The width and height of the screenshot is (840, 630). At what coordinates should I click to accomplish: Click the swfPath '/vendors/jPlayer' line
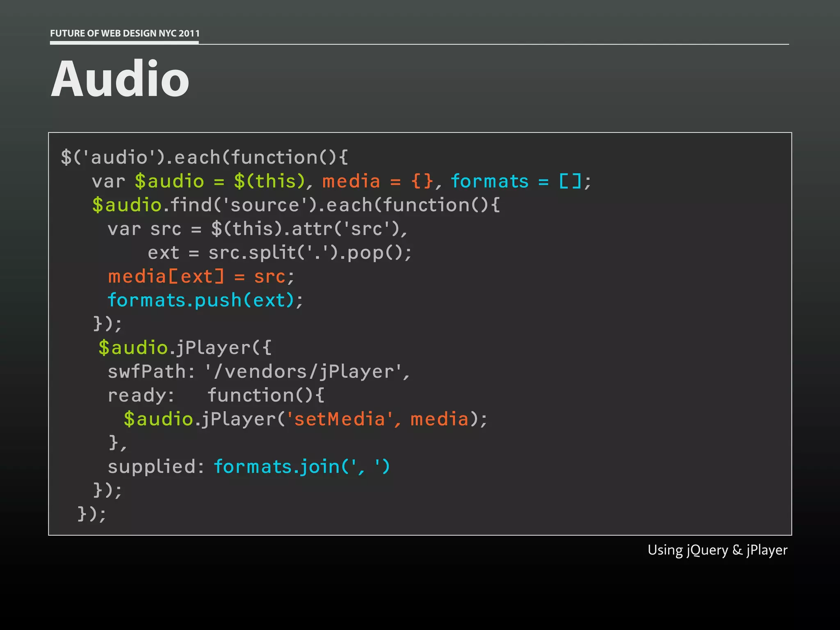258,372
